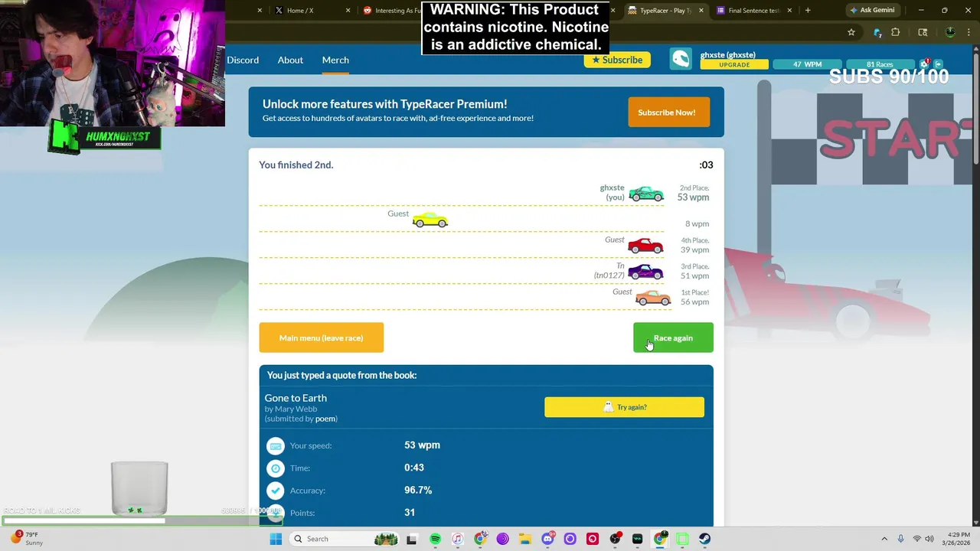The height and width of the screenshot is (551, 980).
Task: Open the microphone tray icon
Action: (x=900, y=539)
